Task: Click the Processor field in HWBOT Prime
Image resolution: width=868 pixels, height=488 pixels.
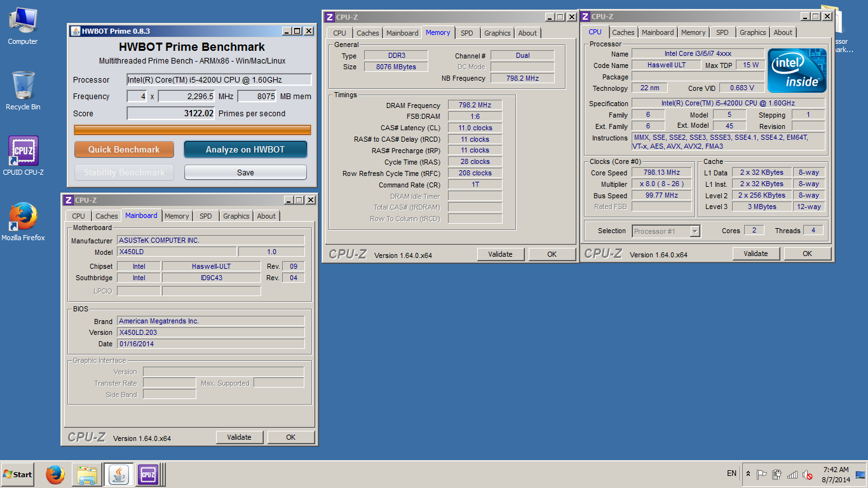Action: [x=219, y=79]
